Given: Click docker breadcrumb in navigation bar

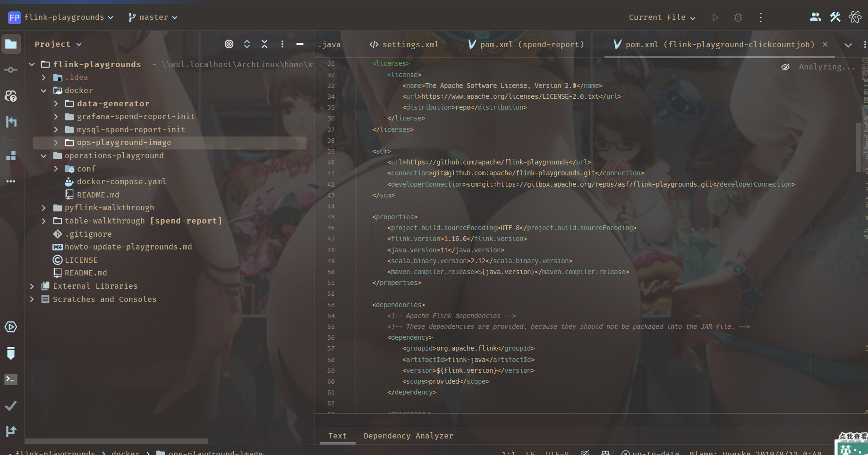Looking at the screenshot, I should 125,452.
